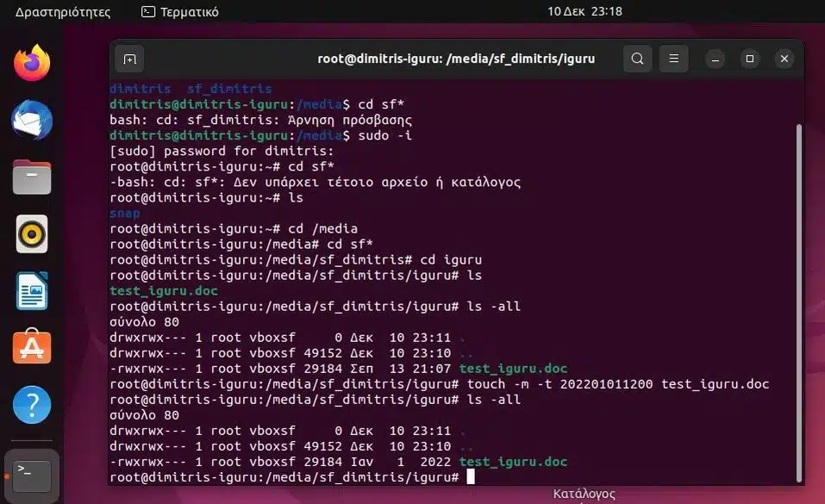The height and width of the screenshot is (504, 825).
Task: Click the 'sudo -i' command text
Action: coord(384,136)
